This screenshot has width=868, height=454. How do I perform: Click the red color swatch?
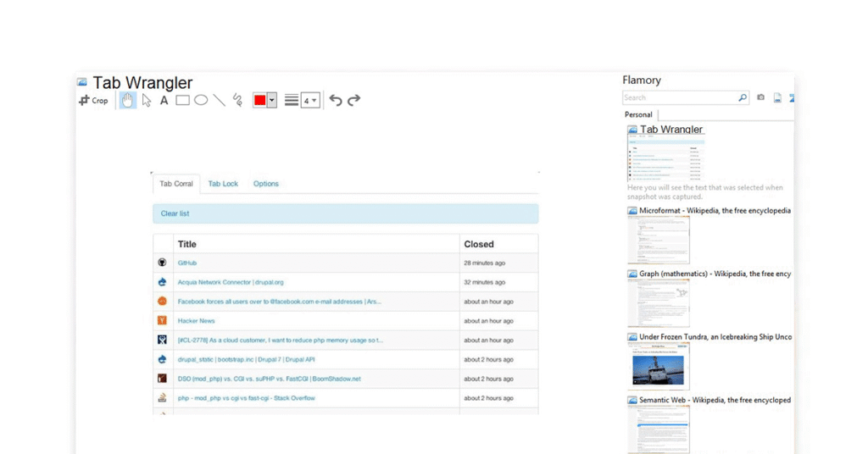pyautogui.click(x=259, y=100)
